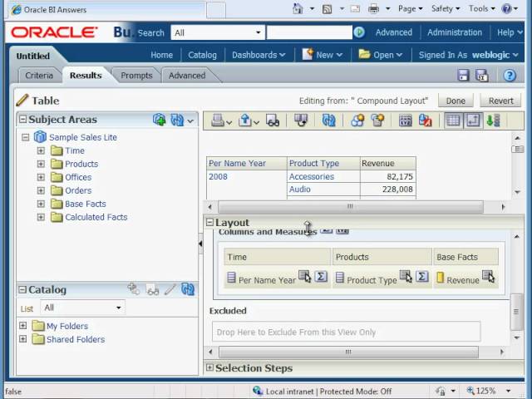Screen dimensions: 532x399
Task: Click the green arrow show selection steps icon
Action: click(x=493, y=121)
